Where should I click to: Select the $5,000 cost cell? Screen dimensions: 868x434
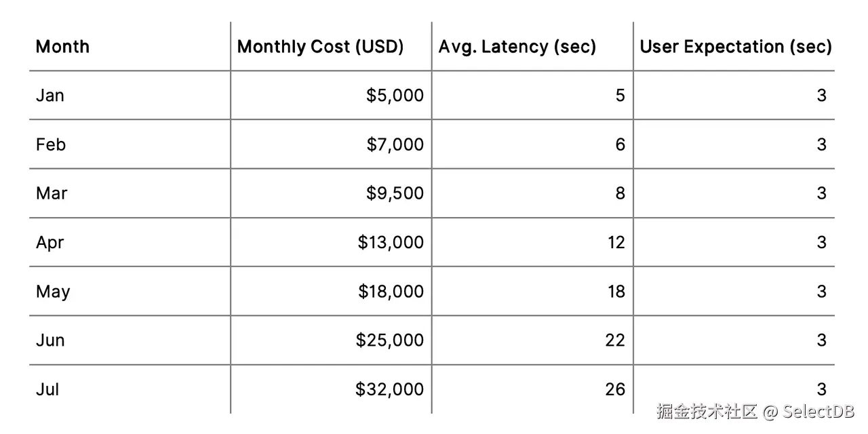(x=395, y=96)
